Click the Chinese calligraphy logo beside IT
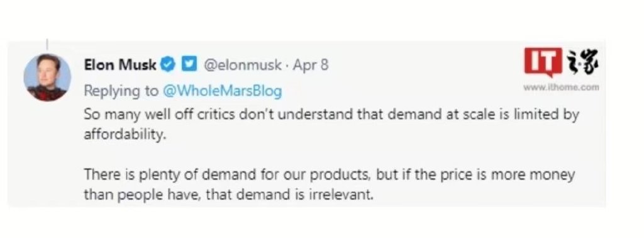The width and height of the screenshot is (644, 238). coord(582,62)
